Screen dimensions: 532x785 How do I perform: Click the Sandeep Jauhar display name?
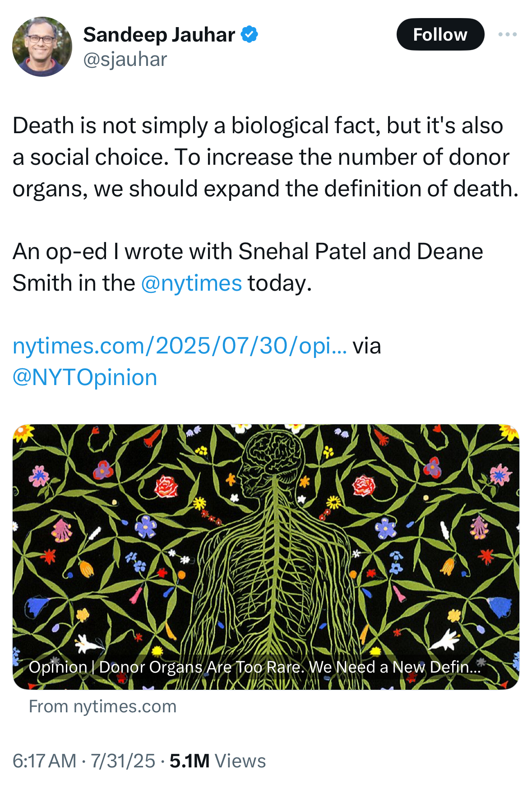point(159,35)
